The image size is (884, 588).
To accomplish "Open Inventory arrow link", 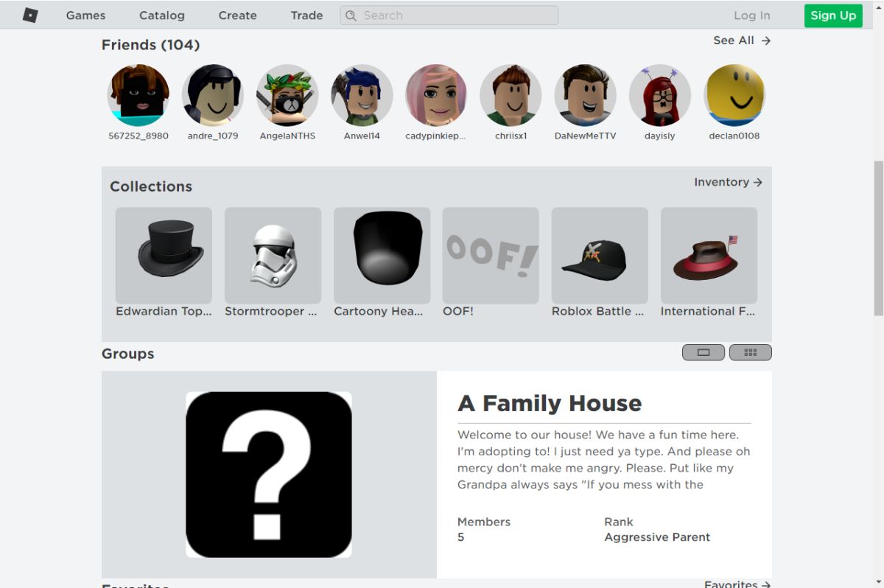I will click(728, 182).
